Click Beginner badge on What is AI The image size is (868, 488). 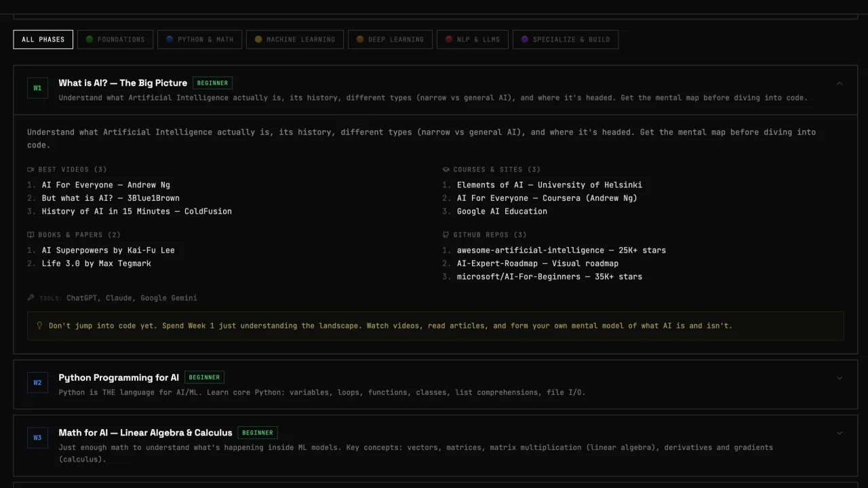(x=212, y=83)
